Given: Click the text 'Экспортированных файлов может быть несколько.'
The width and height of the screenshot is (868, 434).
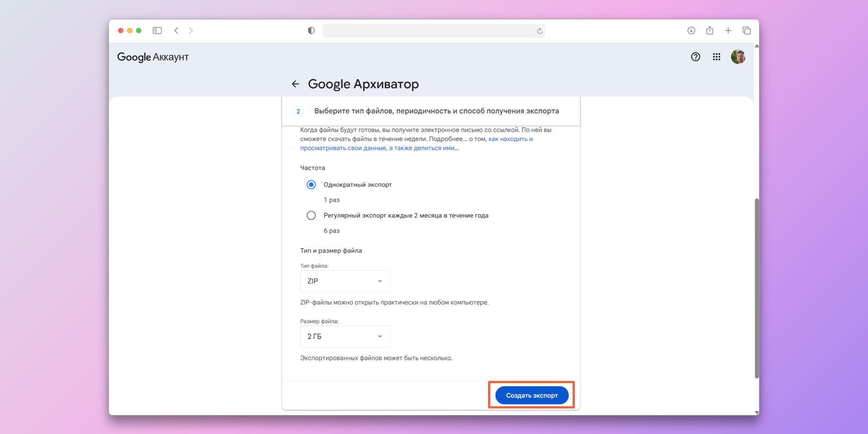Looking at the screenshot, I should (x=376, y=358).
